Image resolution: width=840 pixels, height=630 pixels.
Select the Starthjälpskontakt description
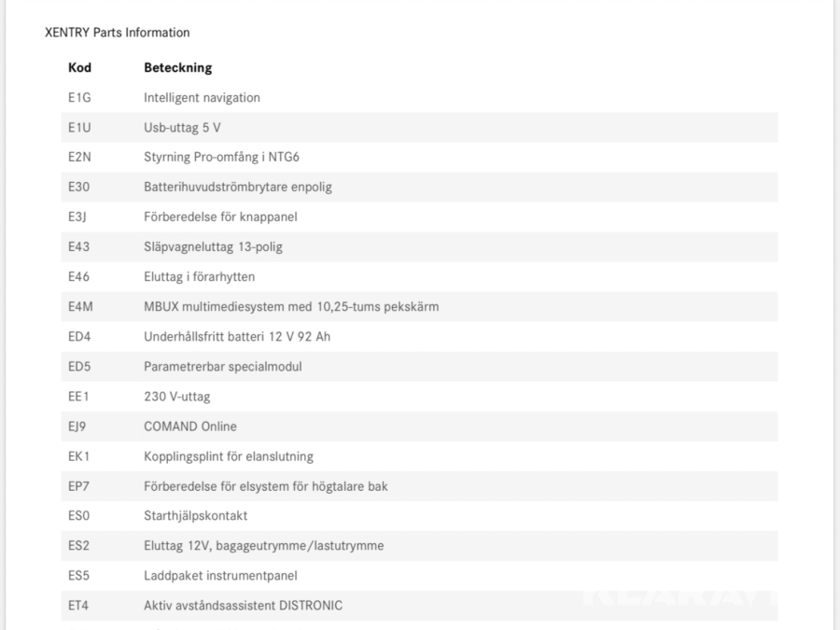[195, 516]
